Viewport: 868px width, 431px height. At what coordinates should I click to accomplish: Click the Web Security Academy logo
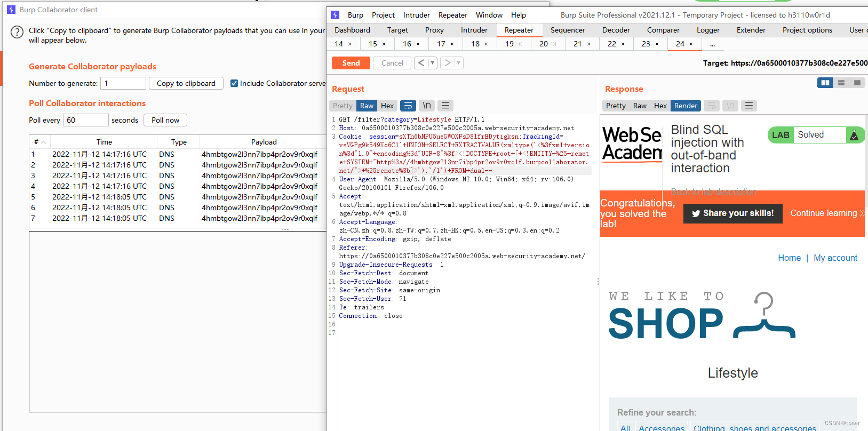[x=632, y=143]
